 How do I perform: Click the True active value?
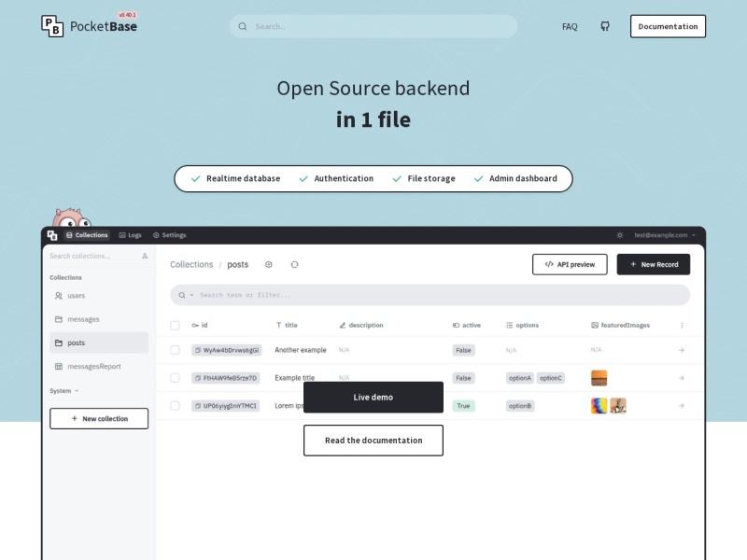(463, 406)
